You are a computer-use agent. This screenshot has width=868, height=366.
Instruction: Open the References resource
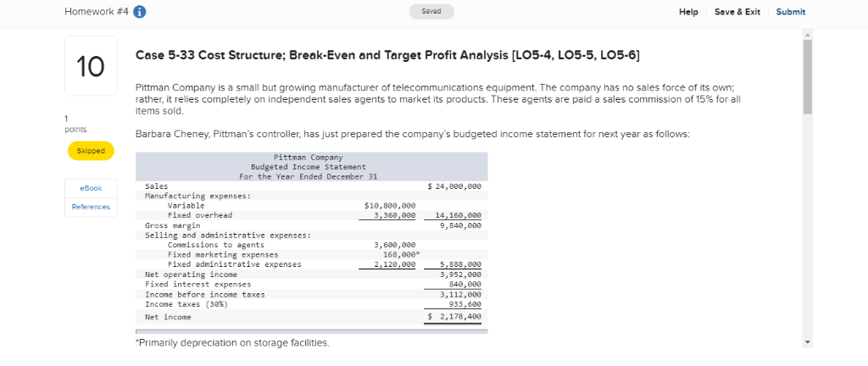[x=91, y=207]
